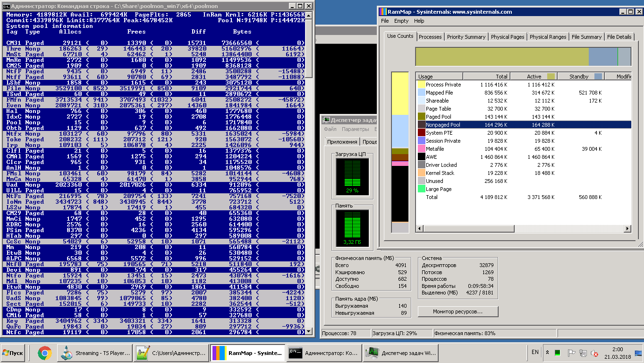Image resolution: width=644 pixels, height=363 pixels.
Task: Switch to the Processes tab in RamMap
Action: click(430, 37)
